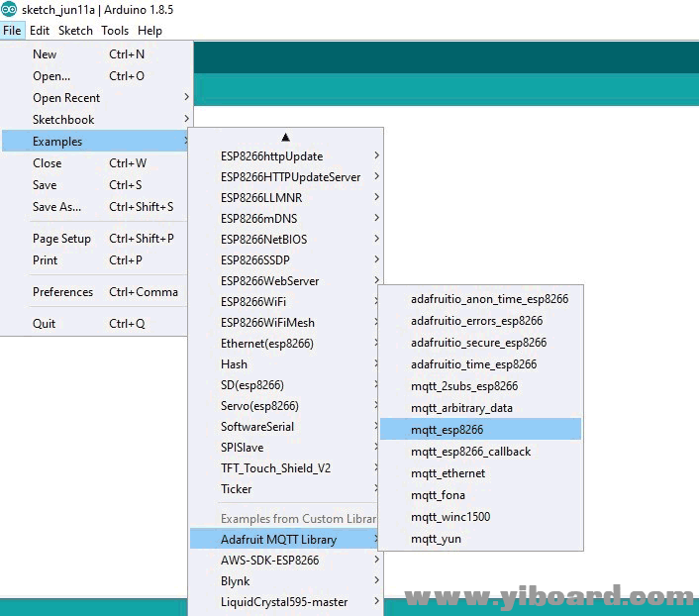Open the Sketch menu
Viewport: 699px width, 616px height.
coord(75,31)
